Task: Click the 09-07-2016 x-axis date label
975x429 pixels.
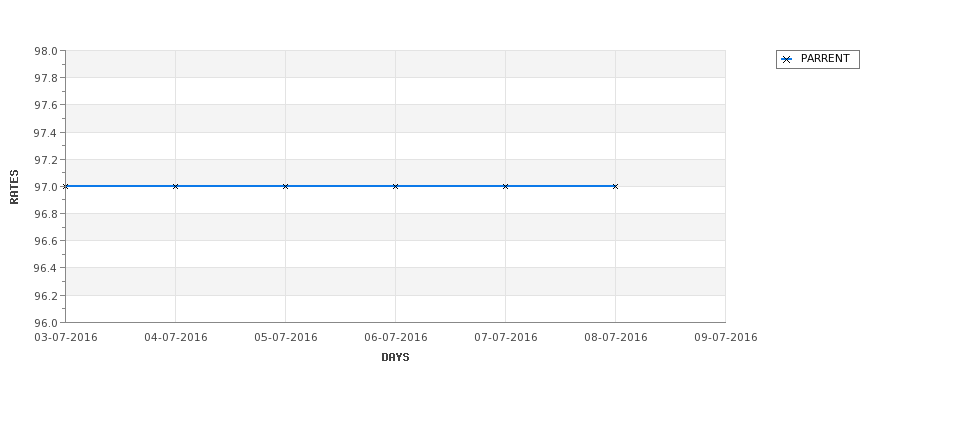Action: [726, 338]
